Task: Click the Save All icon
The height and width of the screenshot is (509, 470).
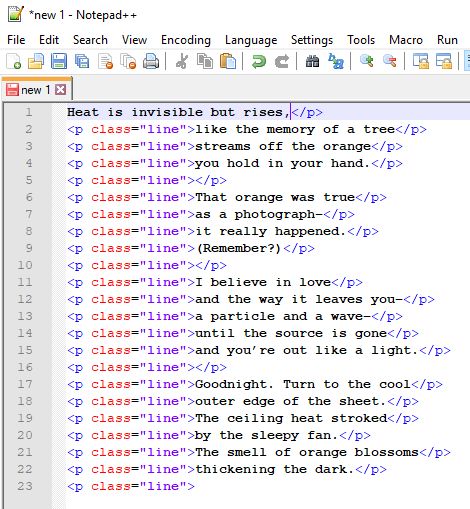Action: point(82,61)
